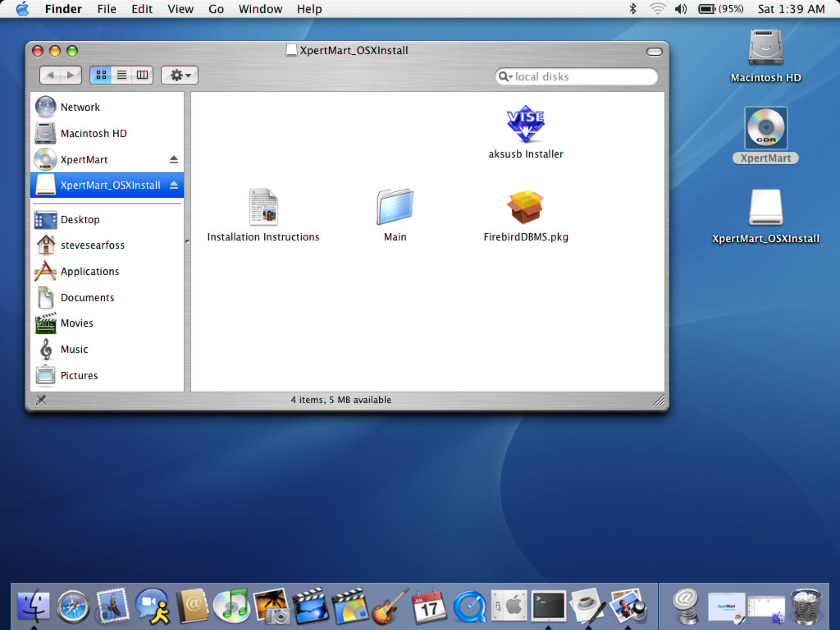Screen dimensions: 840x630
Task: Switch to list view mode
Action: pos(122,75)
